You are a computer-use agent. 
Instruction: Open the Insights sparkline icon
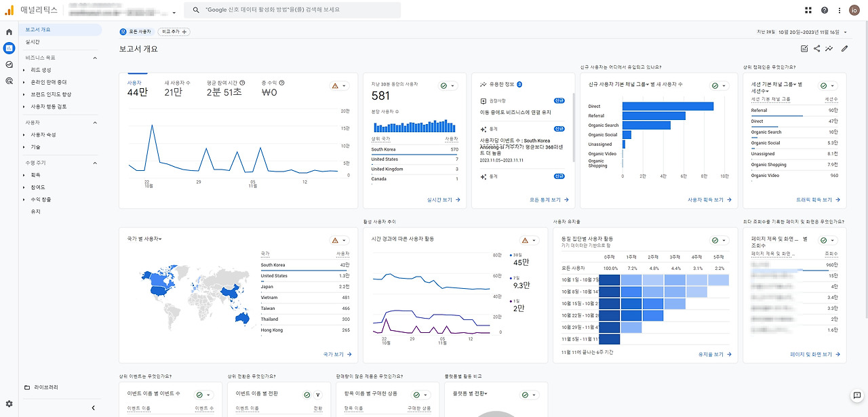829,48
